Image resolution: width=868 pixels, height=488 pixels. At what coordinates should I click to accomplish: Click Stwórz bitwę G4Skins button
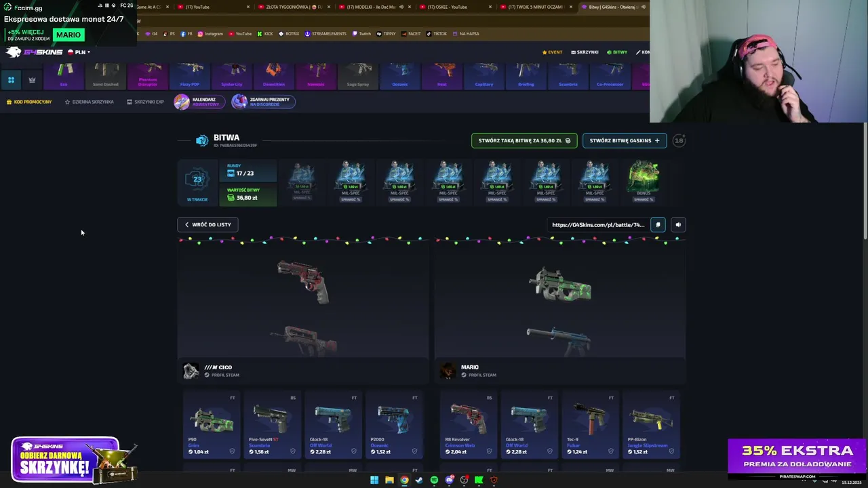(x=625, y=140)
